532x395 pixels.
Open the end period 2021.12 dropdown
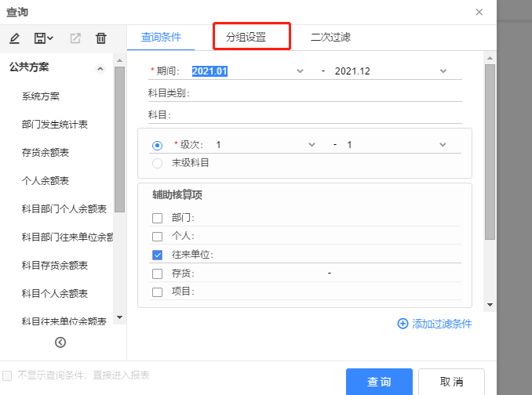coord(443,71)
